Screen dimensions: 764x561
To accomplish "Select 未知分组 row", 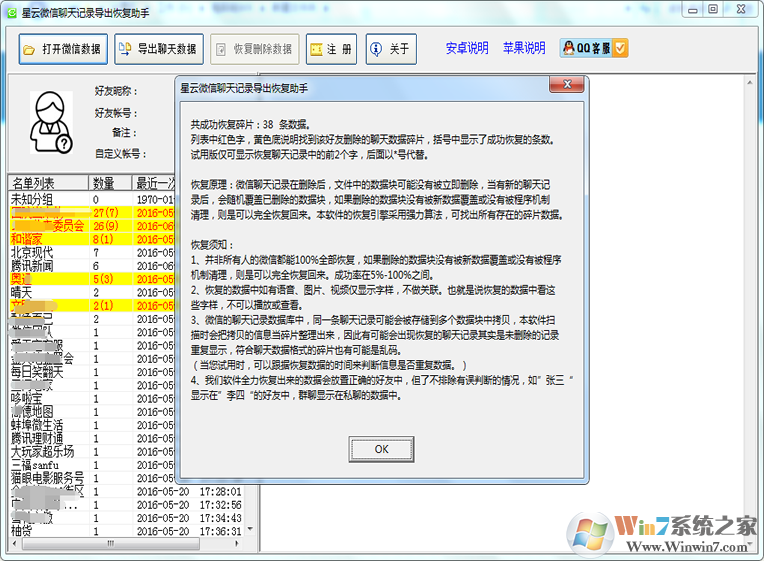I will (92, 199).
